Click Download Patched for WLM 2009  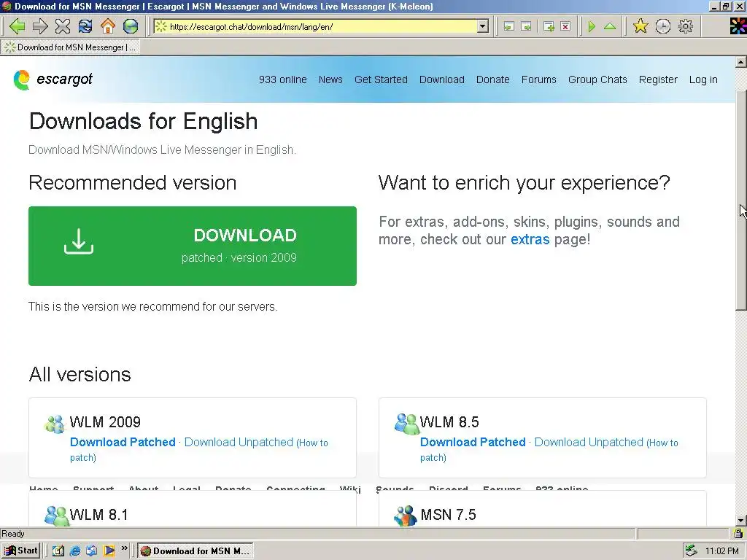[x=123, y=442]
